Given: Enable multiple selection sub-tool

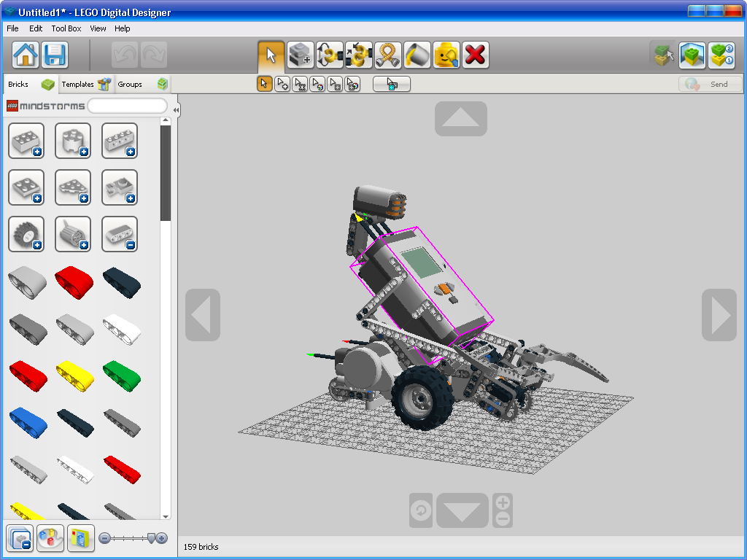Looking at the screenshot, I should point(282,85).
